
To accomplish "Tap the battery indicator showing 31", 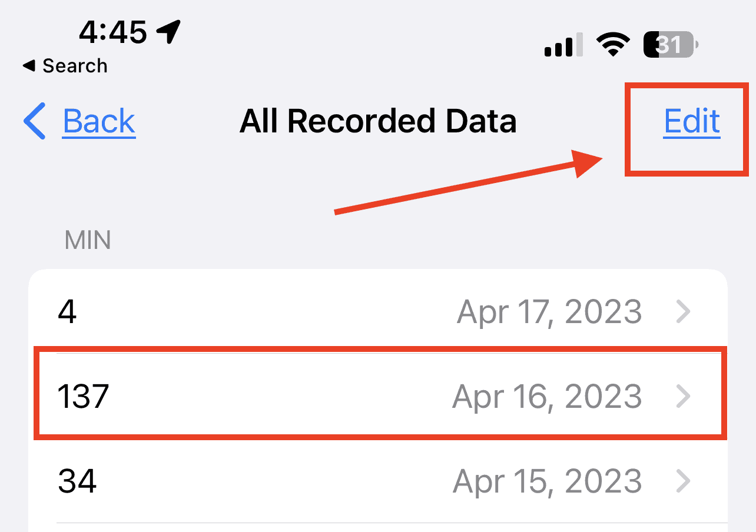I will click(x=671, y=45).
